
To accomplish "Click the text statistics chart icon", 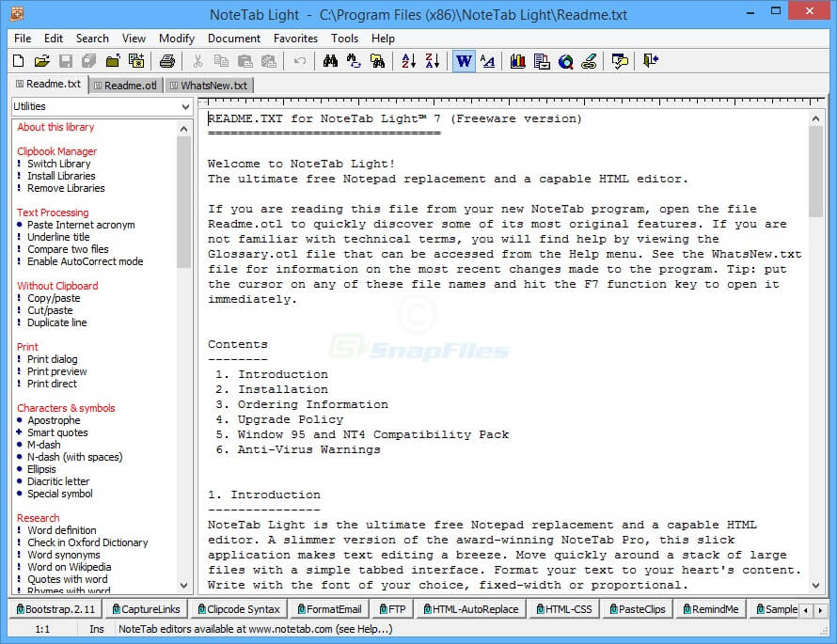I will [518, 61].
